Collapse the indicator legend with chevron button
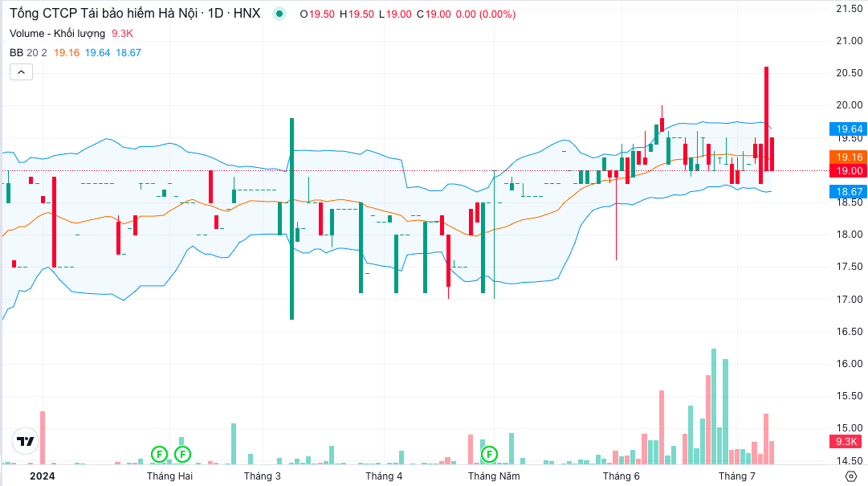The width and height of the screenshot is (868, 486). click(21, 72)
